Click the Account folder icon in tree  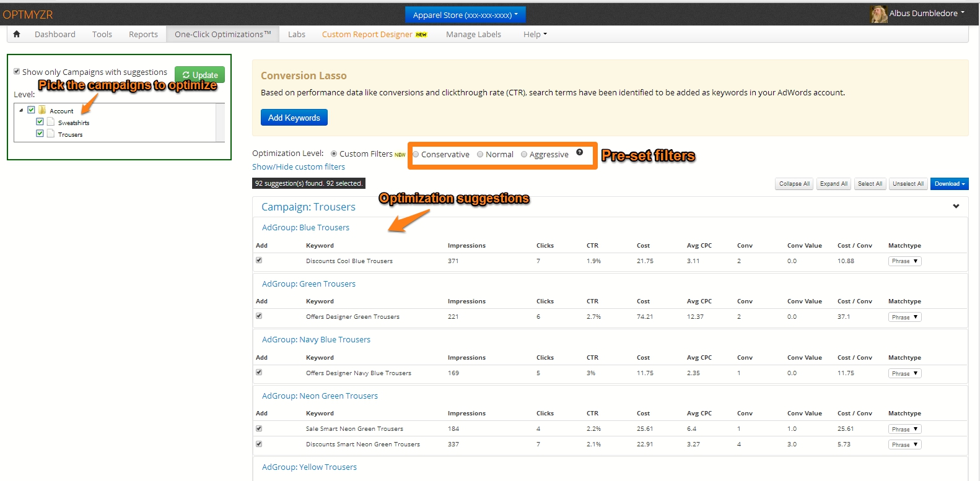tap(42, 110)
